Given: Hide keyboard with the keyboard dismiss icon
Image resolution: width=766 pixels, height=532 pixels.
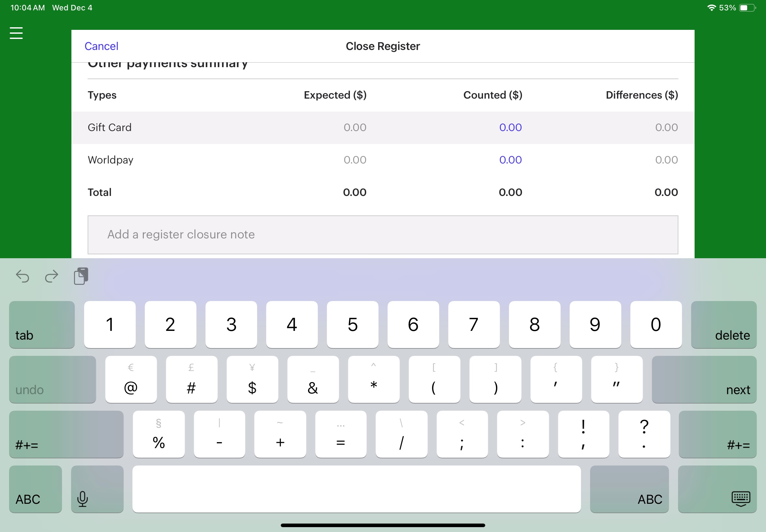Looking at the screenshot, I should pos(717,489).
